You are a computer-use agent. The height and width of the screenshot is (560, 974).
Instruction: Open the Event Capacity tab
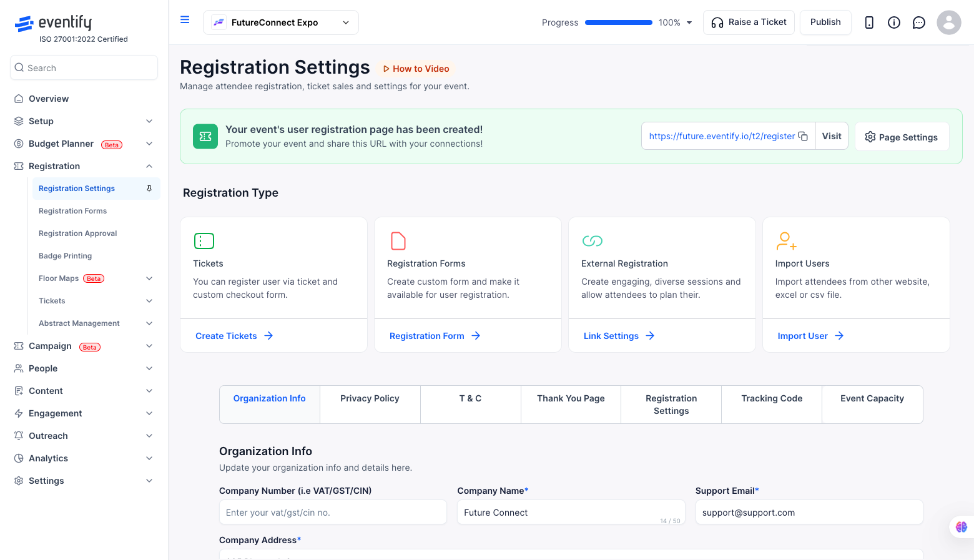872,405
